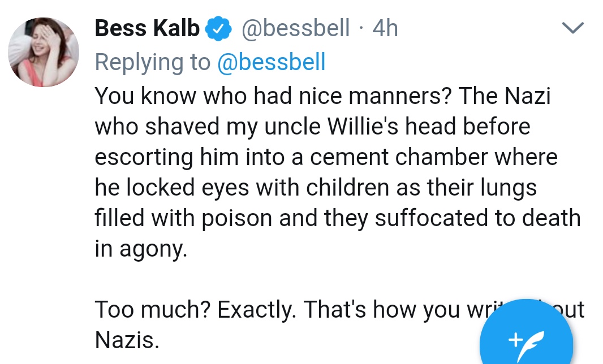Click the display name Bess Kalb
603x364 pixels.
(x=147, y=28)
